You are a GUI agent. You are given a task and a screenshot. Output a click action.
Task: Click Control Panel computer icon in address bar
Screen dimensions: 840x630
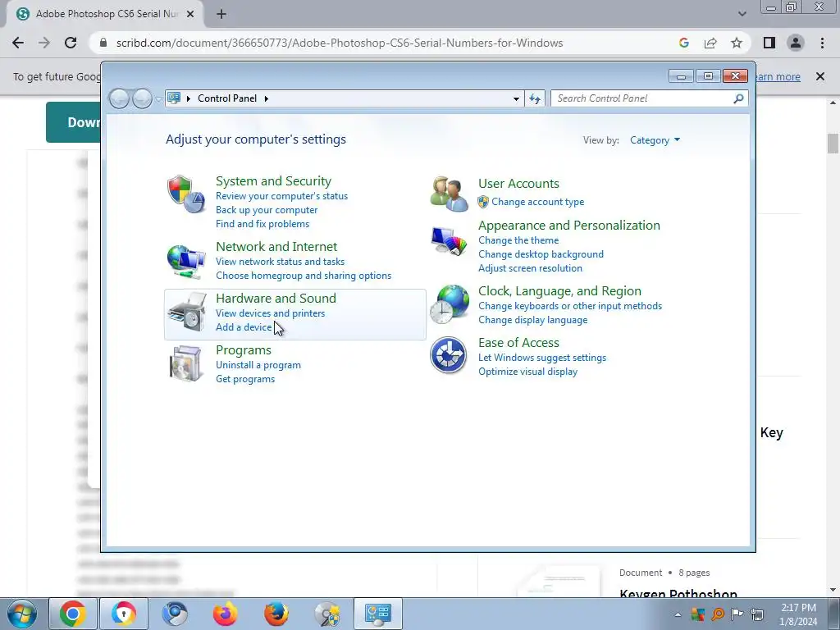[x=174, y=98]
